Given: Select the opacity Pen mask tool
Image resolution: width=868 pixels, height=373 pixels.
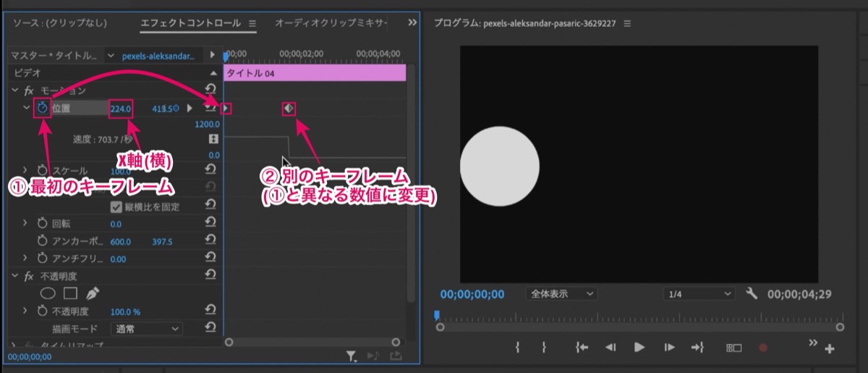Looking at the screenshot, I should pos(93,293).
